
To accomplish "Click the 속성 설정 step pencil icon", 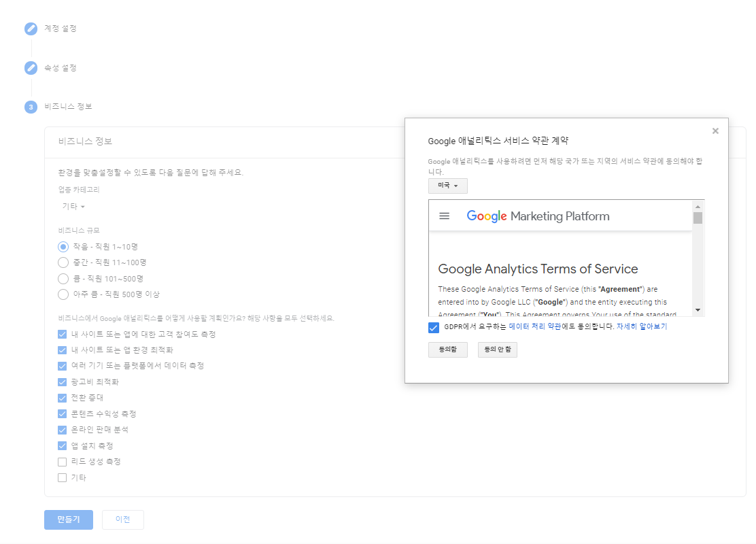I will pos(31,68).
